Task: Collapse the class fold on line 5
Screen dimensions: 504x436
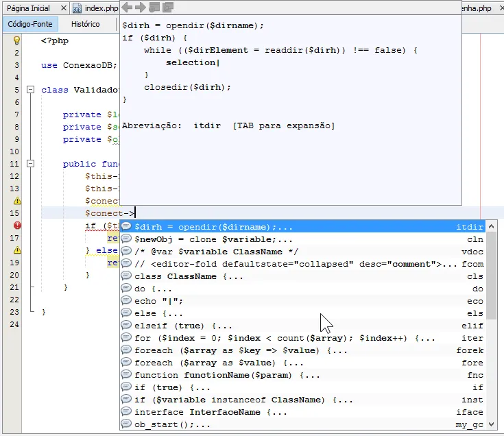Action: (30, 90)
